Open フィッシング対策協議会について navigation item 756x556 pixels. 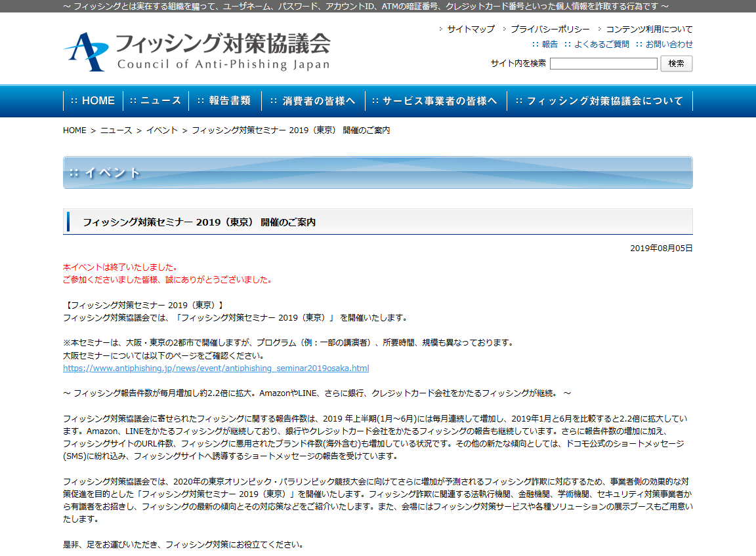point(600,101)
